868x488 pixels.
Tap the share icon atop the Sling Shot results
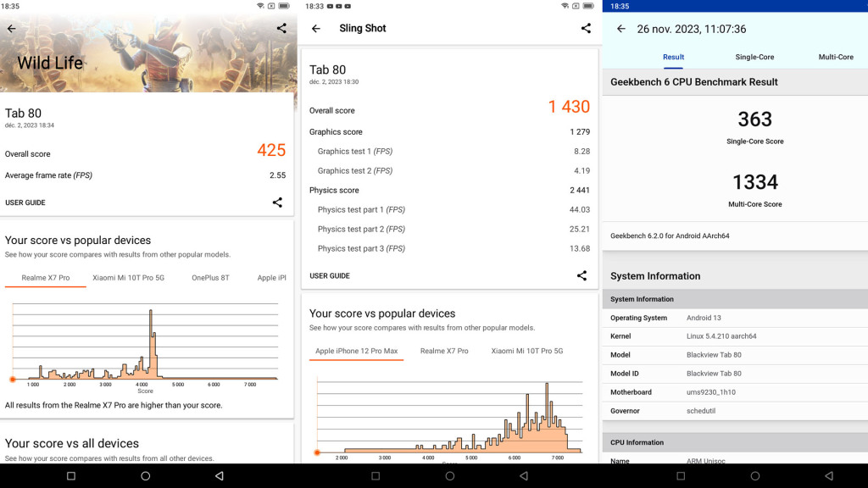(585, 28)
